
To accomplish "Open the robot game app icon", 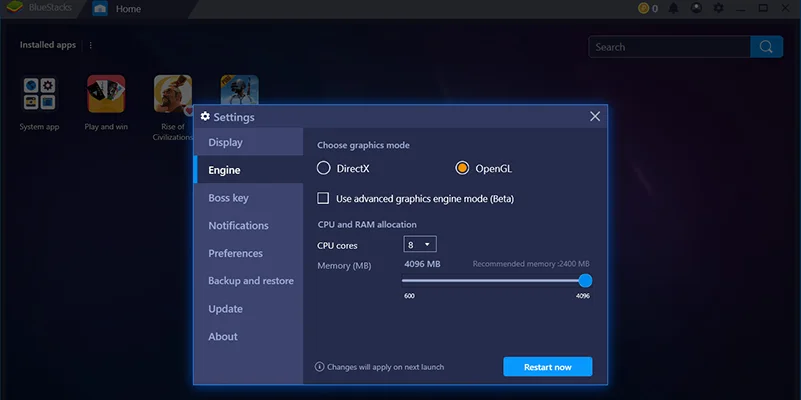I will 240,90.
